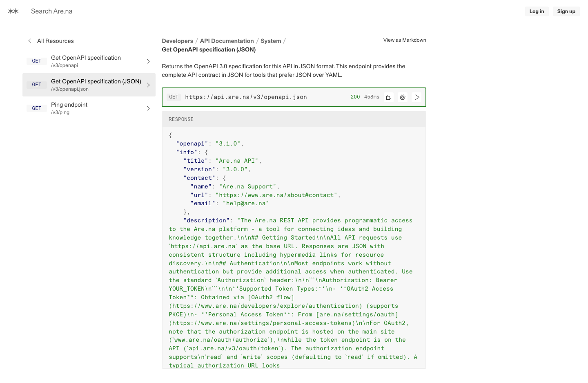
Task: Navigate to the System breadcrumb
Action: (x=271, y=41)
